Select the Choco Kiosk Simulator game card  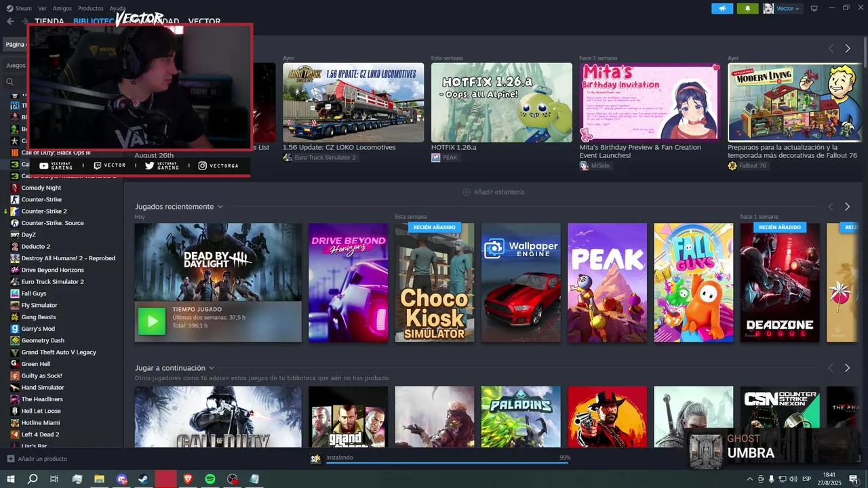click(435, 283)
